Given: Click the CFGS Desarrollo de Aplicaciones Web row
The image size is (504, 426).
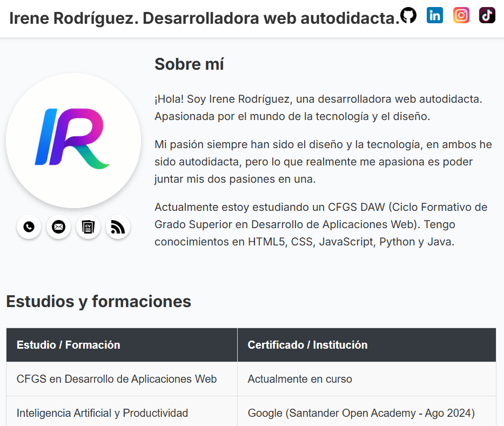Looking at the screenshot, I should click(116, 379).
